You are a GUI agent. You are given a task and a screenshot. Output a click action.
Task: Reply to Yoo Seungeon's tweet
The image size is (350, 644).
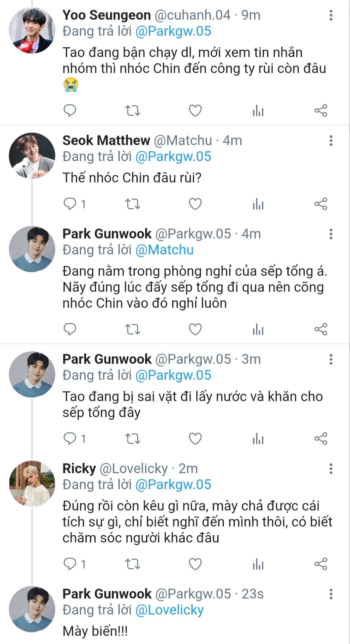coord(70,110)
